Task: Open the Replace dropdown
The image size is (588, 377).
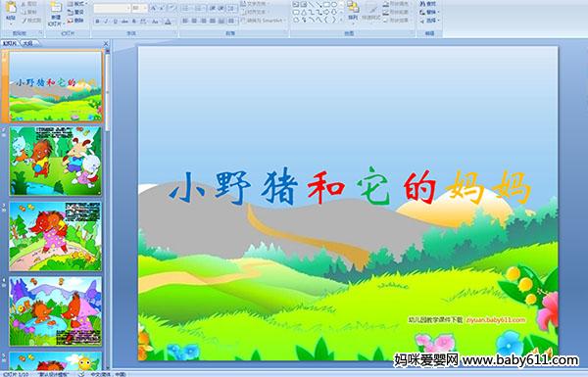Action: pyautogui.click(x=429, y=12)
